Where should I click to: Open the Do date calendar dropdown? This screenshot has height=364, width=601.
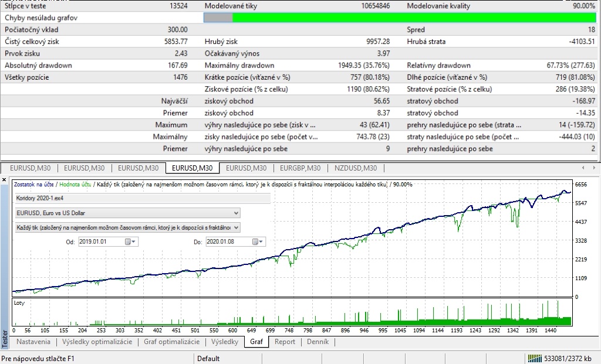[258, 242]
